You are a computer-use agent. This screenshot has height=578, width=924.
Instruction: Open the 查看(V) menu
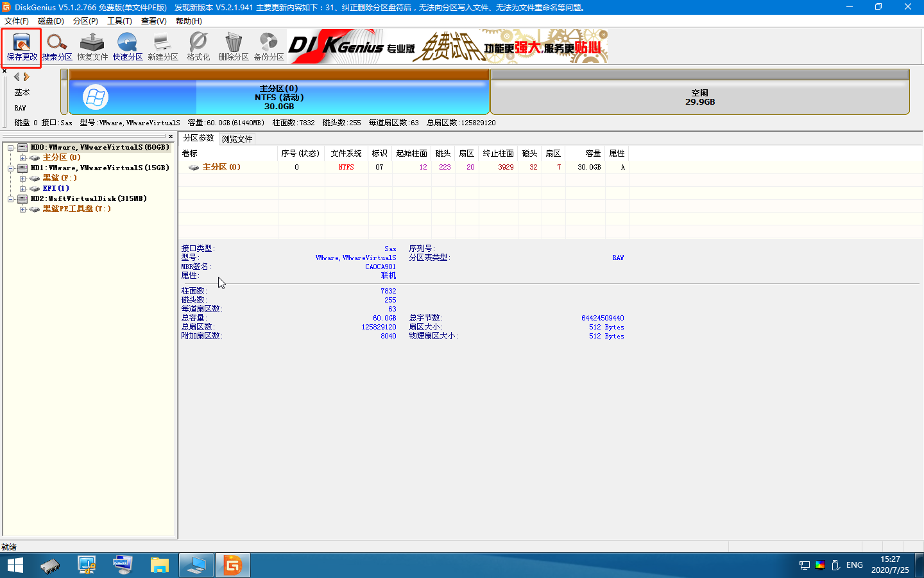click(x=153, y=21)
